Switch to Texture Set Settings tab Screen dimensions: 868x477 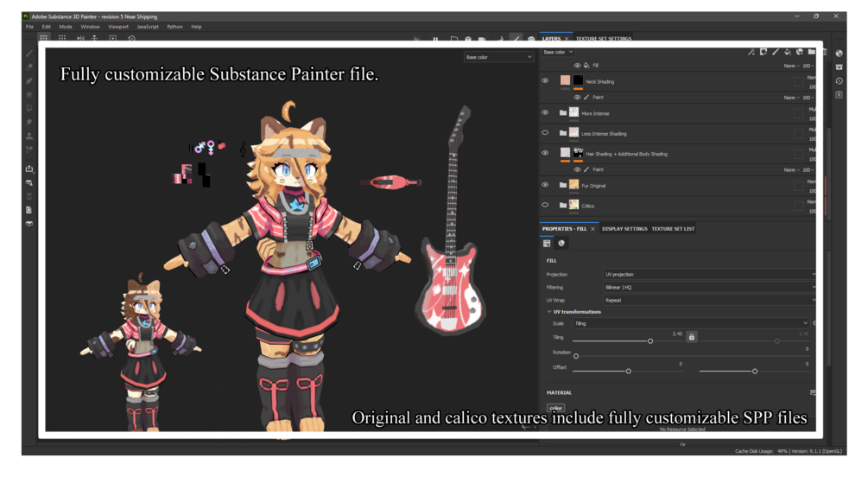click(604, 39)
